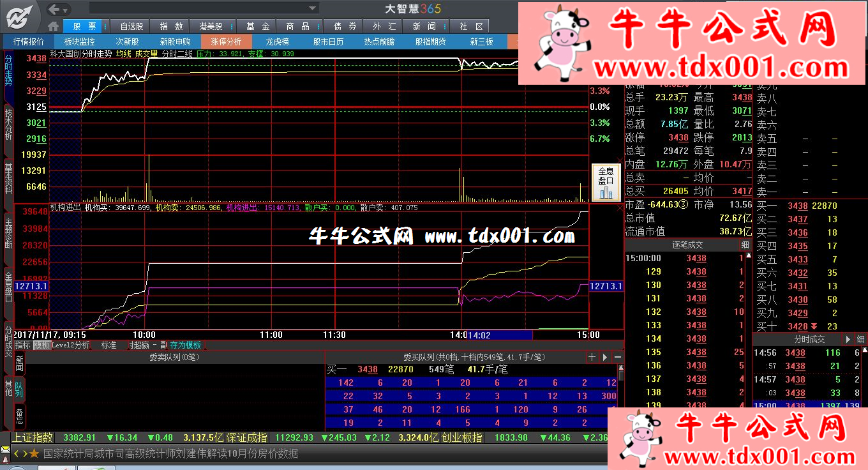Click the 成交量 indicator label
Viewport: 868px width, 470px height.
click(x=146, y=54)
